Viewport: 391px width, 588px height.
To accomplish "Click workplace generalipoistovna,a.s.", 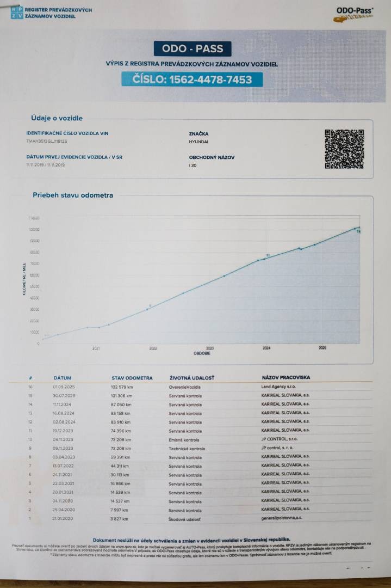I will (281, 518).
